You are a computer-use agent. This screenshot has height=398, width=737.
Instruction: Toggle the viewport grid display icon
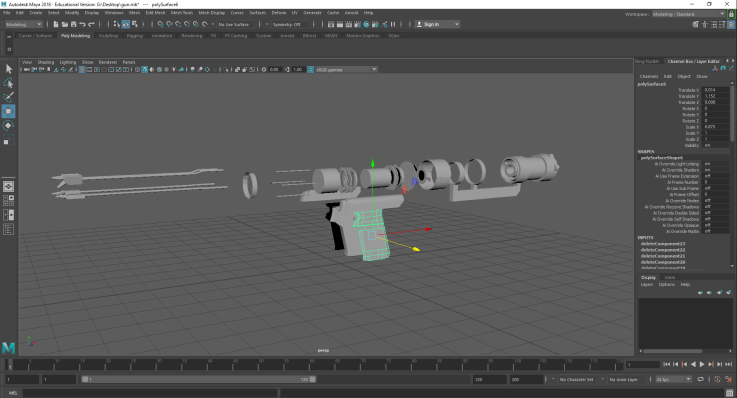[82, 70]
